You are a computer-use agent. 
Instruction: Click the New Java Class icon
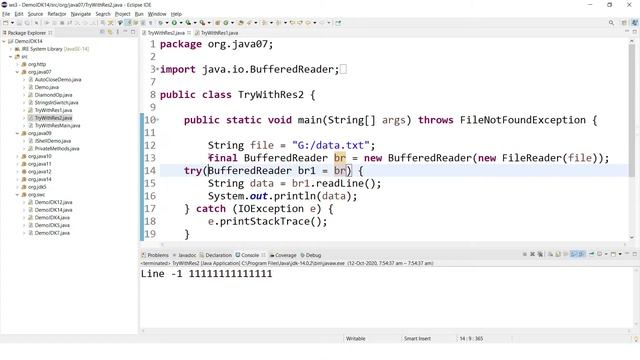click(x=226, y=23)
